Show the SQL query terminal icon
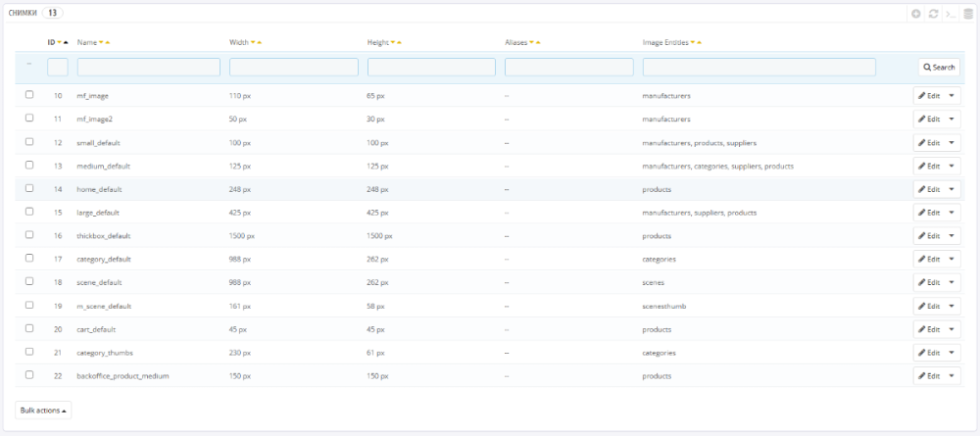 click(951, 14)
